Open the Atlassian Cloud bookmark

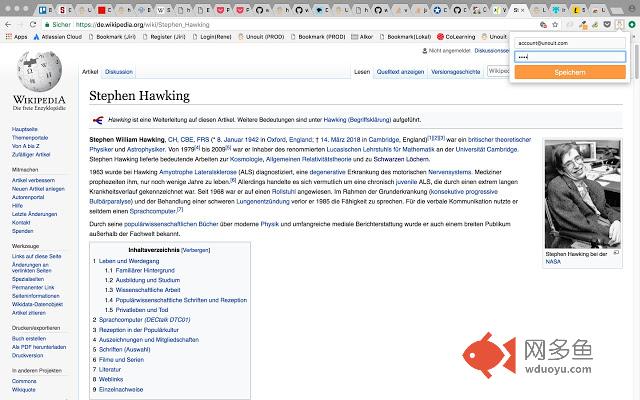[x=58, y=37]
